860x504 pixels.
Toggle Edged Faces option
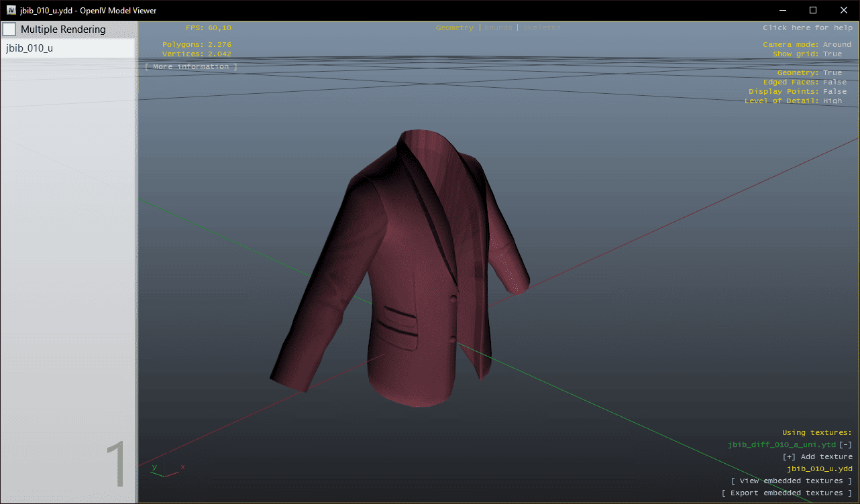(x=835, y=82)
